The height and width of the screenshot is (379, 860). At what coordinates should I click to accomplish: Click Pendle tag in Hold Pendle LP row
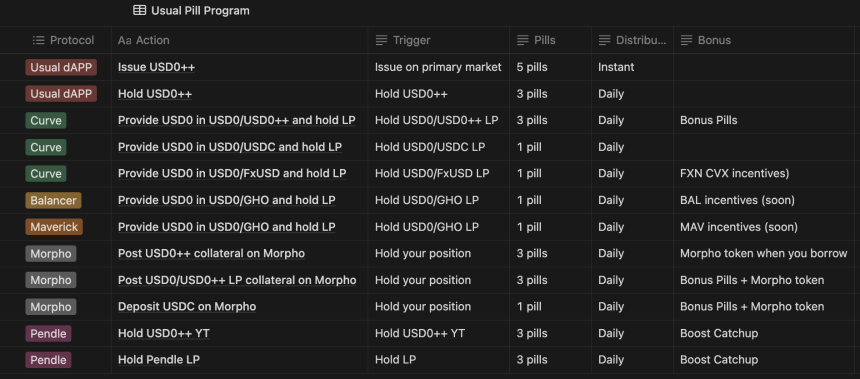(x=48, y=360)
